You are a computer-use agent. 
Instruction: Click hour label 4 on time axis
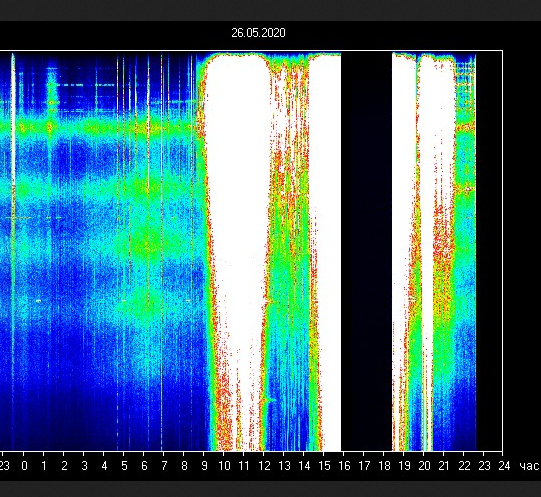(x=104, y=466)
